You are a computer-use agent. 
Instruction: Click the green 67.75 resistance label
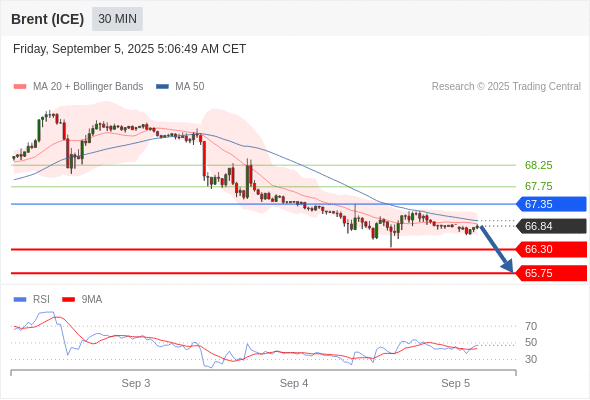[538, 186]
